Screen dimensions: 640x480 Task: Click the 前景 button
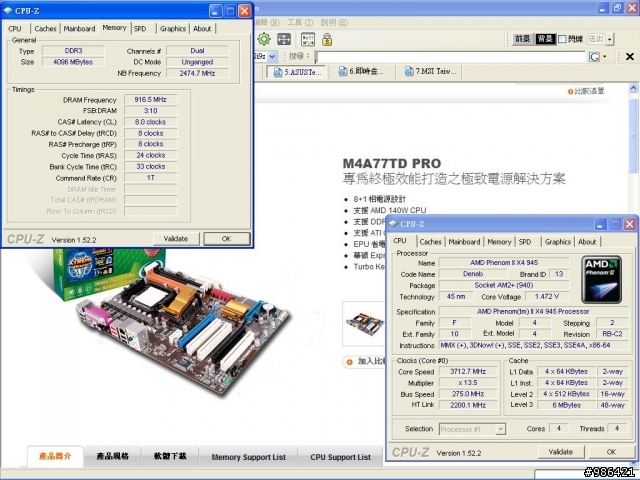(x=522, y=39)
